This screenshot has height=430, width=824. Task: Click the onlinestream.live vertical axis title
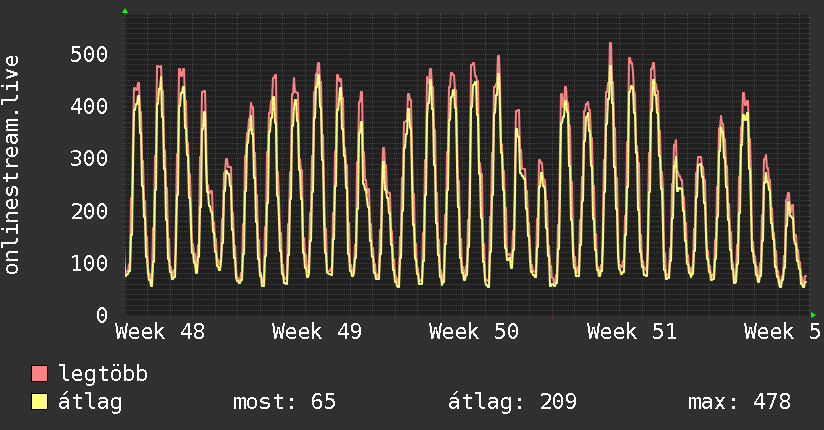pos(12,165)
